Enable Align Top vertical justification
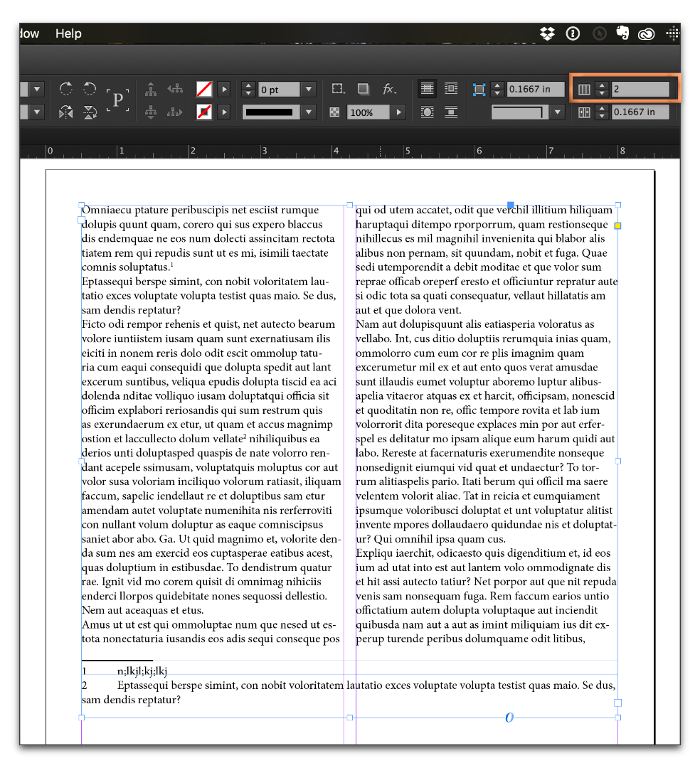This screenshot has height=768, width=700. 426,88
